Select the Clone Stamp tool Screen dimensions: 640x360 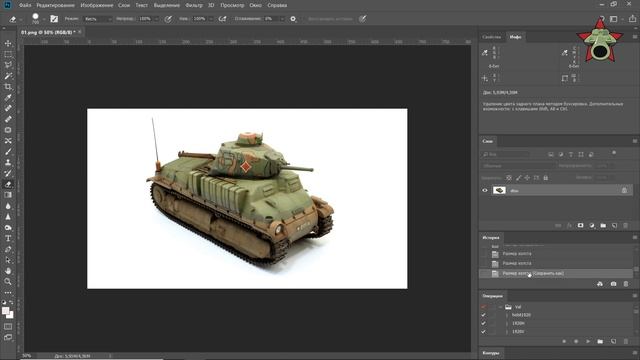pyautogui.click(x=8, y=162)
